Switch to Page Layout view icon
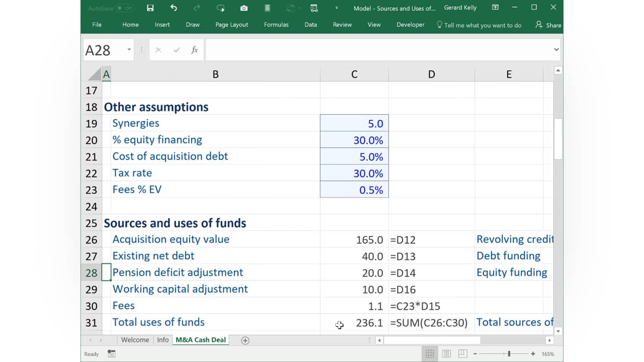Image resolution: width=644 pixels, height=362 pixels. (446, 354)
